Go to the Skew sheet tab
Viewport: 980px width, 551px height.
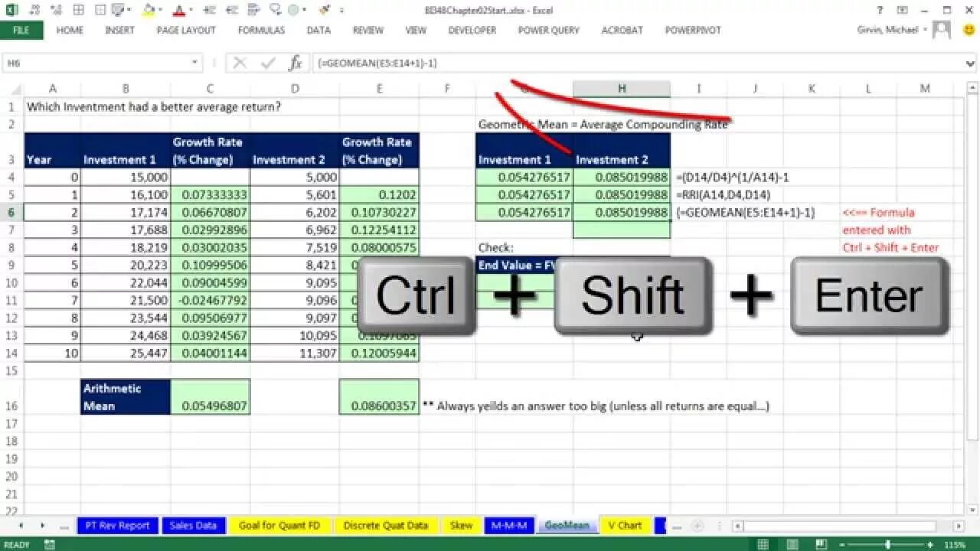click(461, 526)
